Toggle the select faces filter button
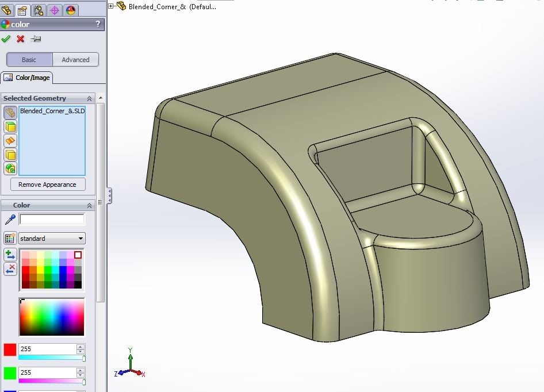The width and height of the screenshot is (544, 392). (10, 127)
